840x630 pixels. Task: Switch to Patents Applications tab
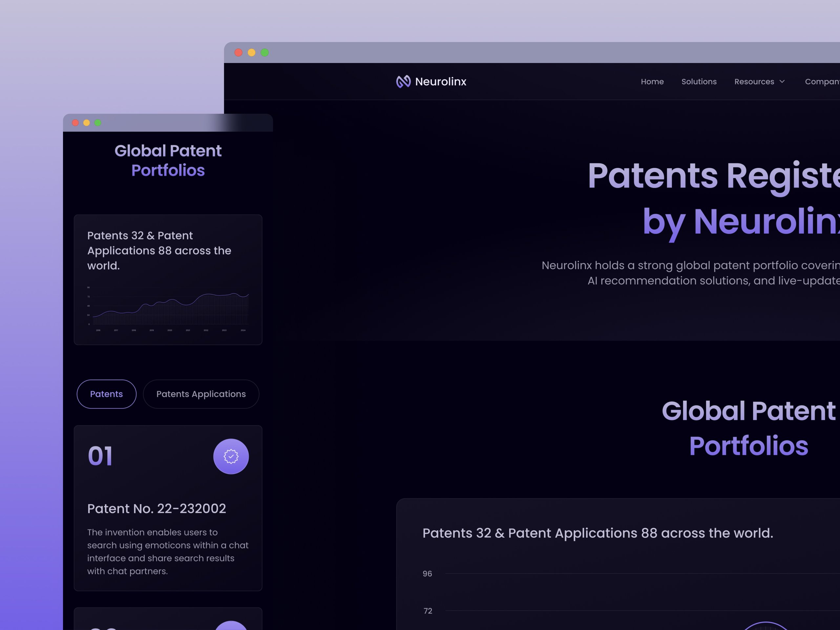(x=201, y=394)
